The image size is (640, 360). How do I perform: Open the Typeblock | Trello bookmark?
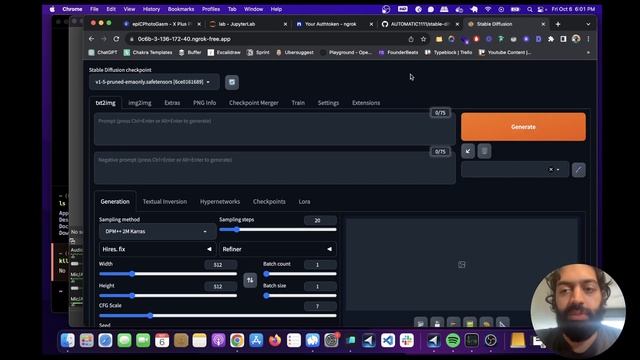click(448, 52)
